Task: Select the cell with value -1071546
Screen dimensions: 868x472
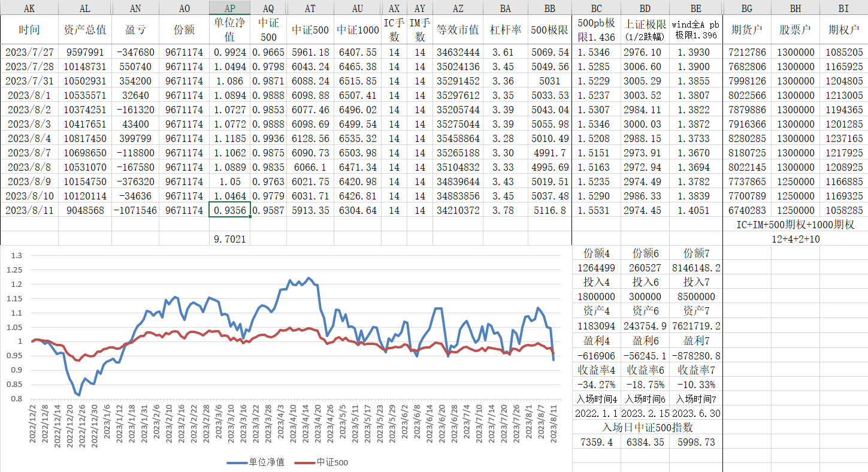Action: click(x=135, y=210)
